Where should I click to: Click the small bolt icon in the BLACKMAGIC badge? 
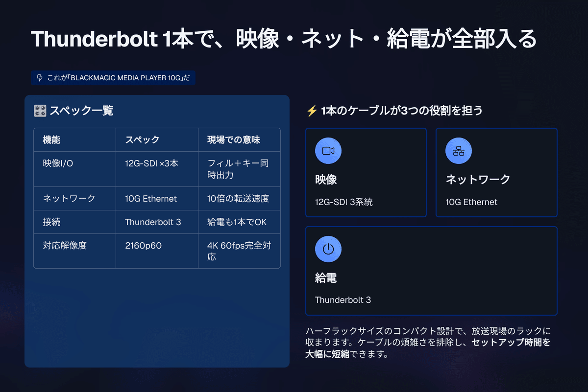pyautogui.click(x=40, y=78)
